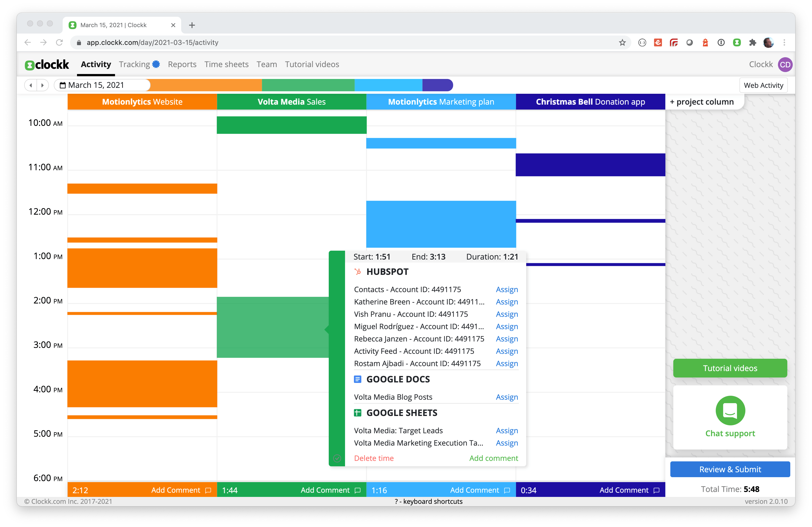812x527 pixels.
Task: Click the Motionlytics Marketing plan column header
Action: pyautogui.click(x=441, y=102)
